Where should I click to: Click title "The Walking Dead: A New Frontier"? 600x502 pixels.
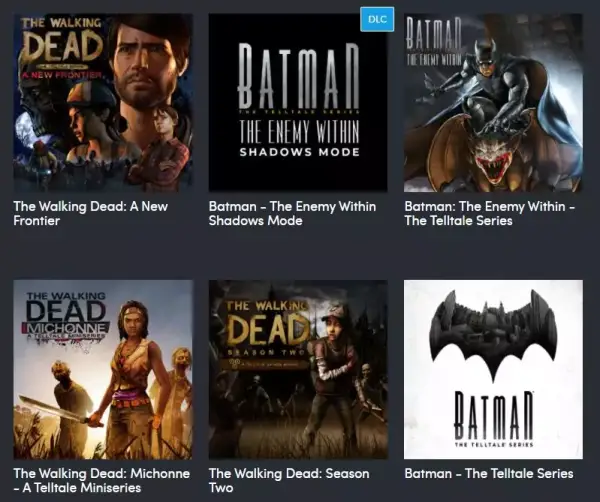tap(91, 214)
